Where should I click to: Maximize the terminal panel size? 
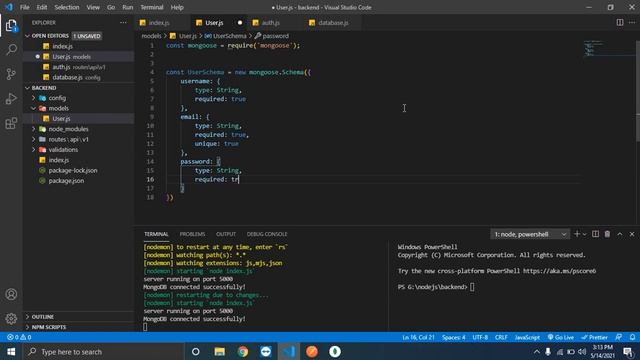[x=620, y=234]
